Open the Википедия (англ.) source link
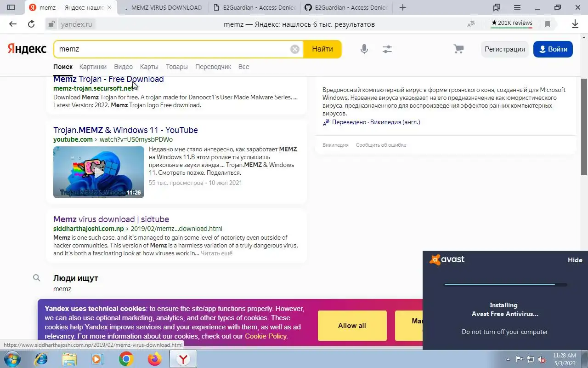Image resolution: width=588 pixels, height=368 pixels. click(395, 122)
